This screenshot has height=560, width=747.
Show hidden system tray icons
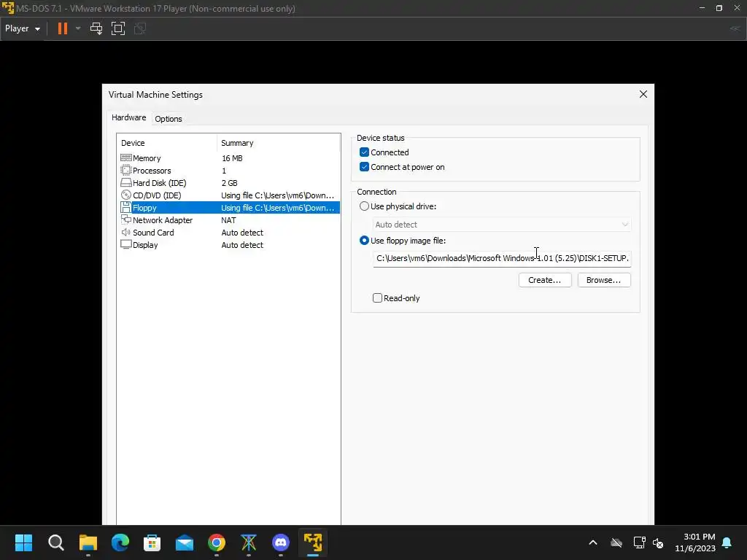tap(593, 542)
